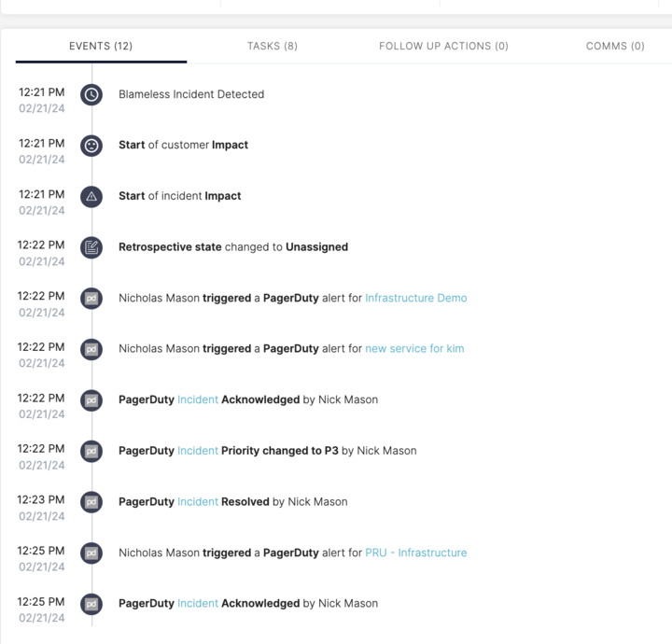Click the 12:23 PM timestamp
Image resolution: width=672 pixels, height=644 pixels.
tap(41, 499)
